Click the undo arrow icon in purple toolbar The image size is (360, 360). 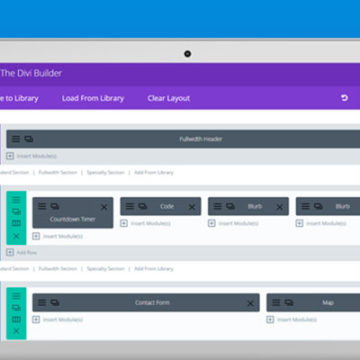click(x=344, y=98)
